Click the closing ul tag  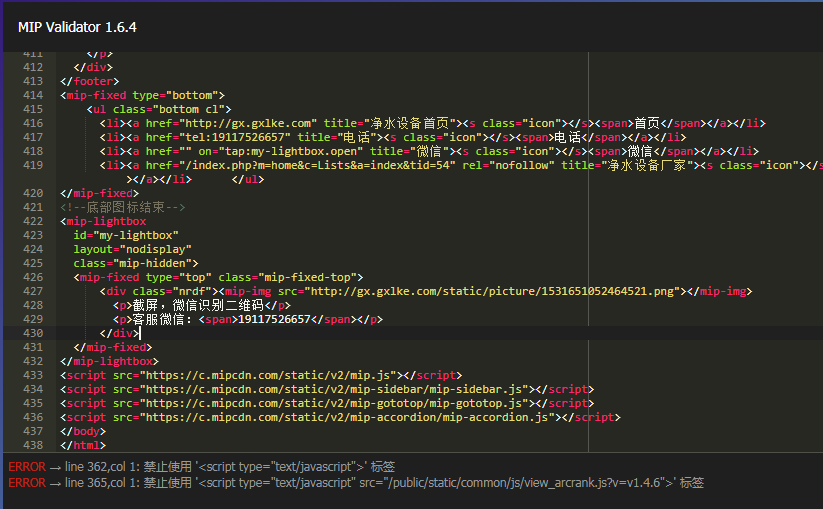tap(248, 179)
